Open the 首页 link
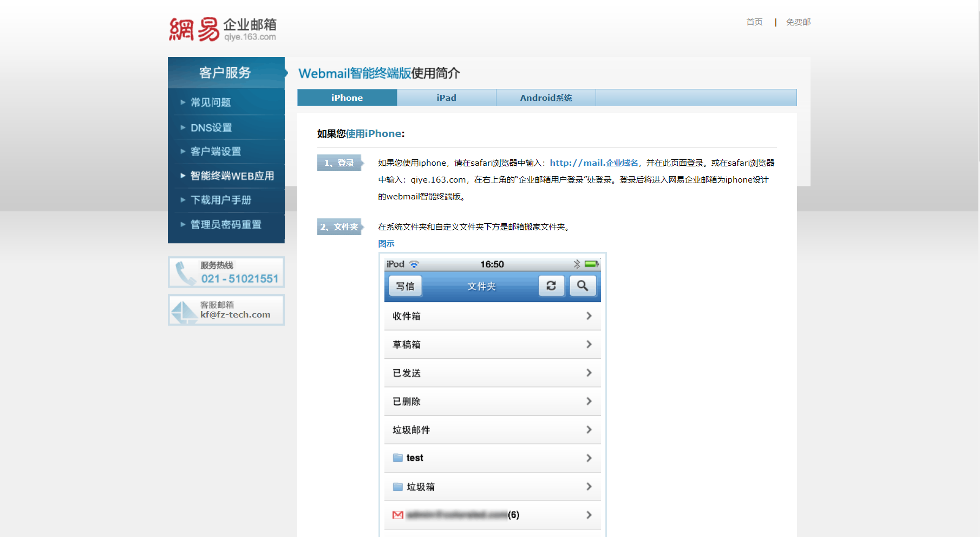 click(x=754, y=22)
